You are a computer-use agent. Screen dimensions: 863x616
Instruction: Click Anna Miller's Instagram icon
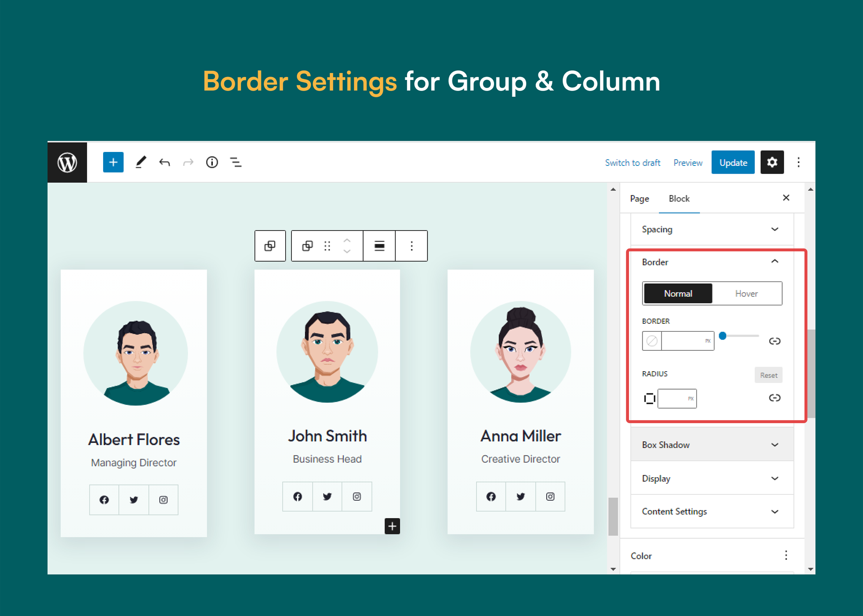pyautogui.click(x=550, y=496)
